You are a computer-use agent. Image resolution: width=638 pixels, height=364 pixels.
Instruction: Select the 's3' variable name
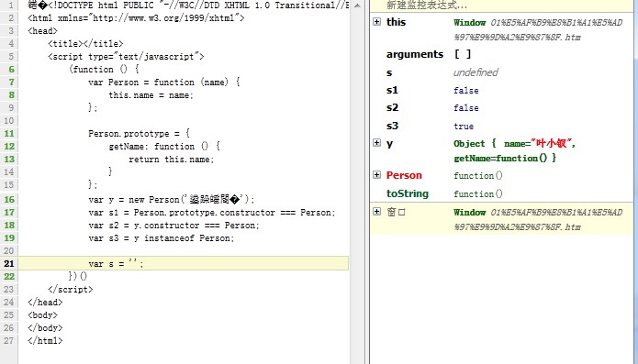point(392,126)
